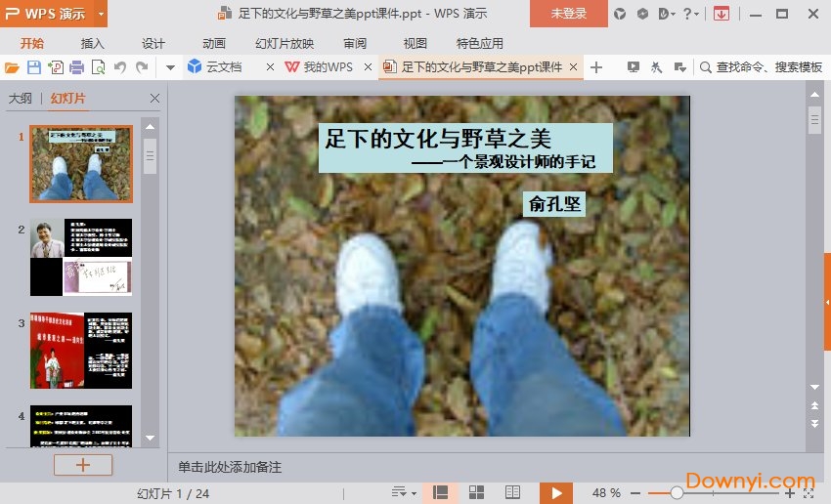Switch to the 大纲 outline panel tab
This screenshot has height=504, width=831.
click(21, 98)
